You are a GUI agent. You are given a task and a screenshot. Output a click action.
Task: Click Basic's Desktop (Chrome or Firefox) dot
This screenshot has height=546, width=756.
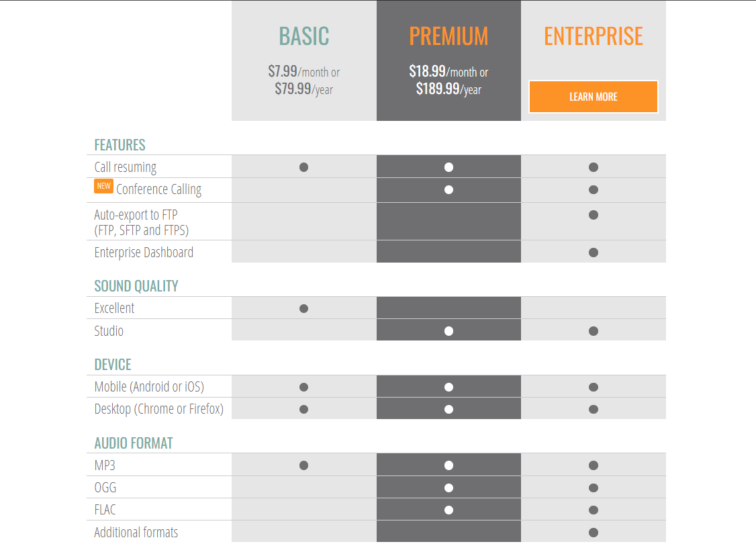303,409
